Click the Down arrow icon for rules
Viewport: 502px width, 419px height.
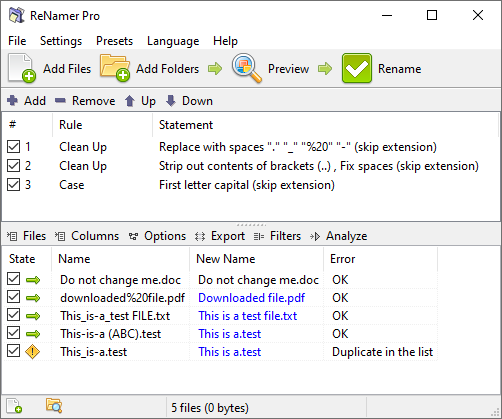click(171, 100)
